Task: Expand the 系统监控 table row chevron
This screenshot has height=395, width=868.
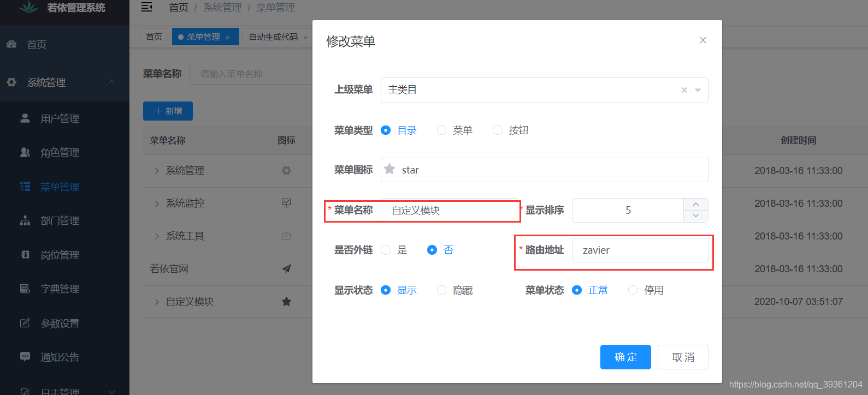Action: click(157, 204)
